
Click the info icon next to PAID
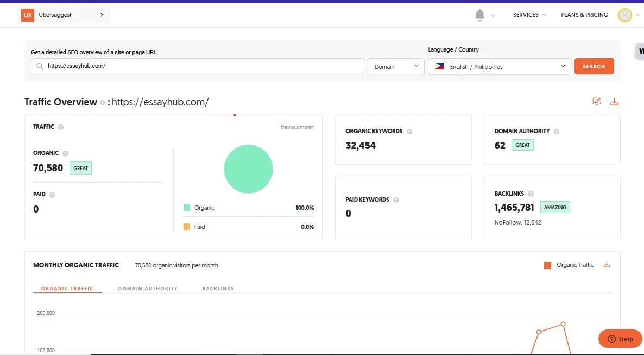pyautogui.click(x=52, y=195)
